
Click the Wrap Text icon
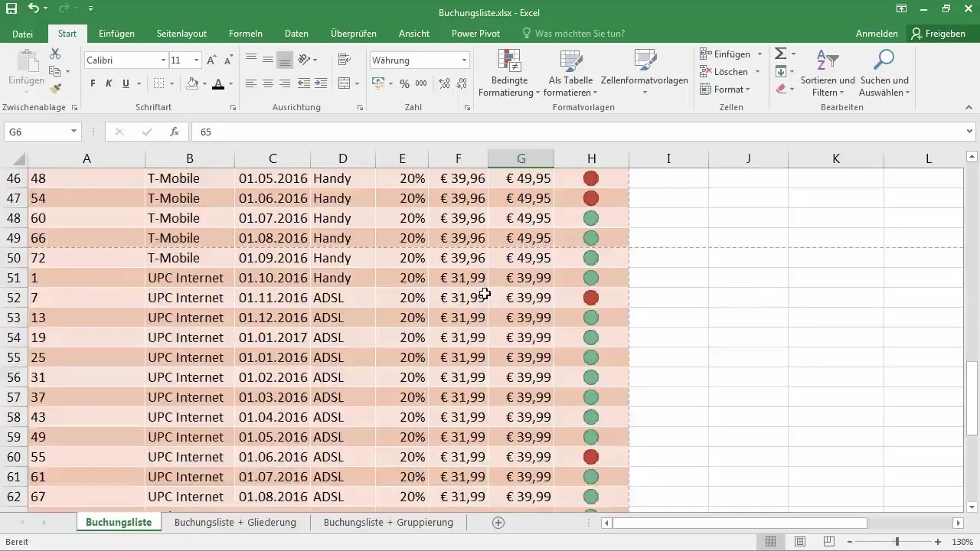click(344, 60)
